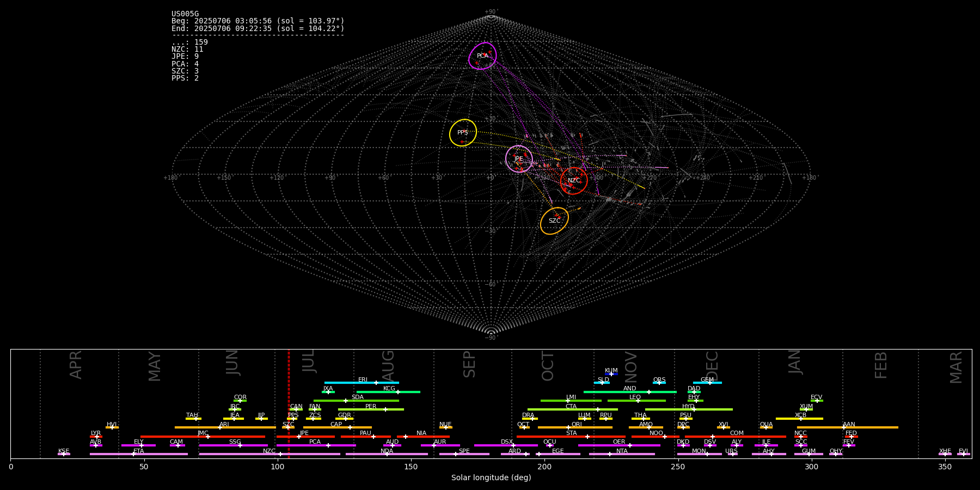Click the AAN shower bar in timeline

(x=848, y=427)
